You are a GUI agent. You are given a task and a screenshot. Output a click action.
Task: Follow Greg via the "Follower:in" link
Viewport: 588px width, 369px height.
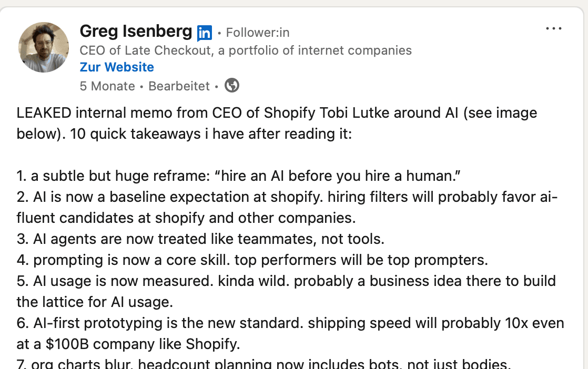pos(257,32)
